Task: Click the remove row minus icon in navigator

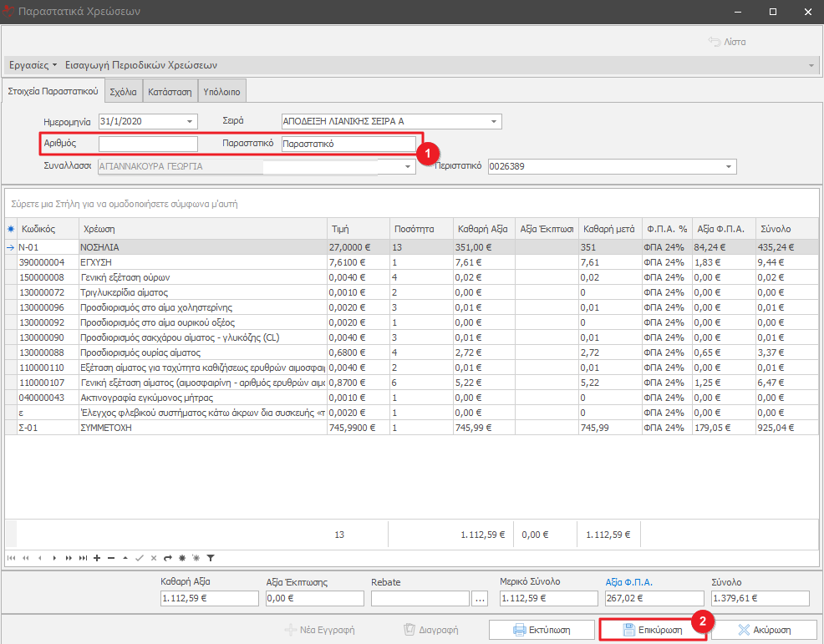Action: (x=111, y=557)
